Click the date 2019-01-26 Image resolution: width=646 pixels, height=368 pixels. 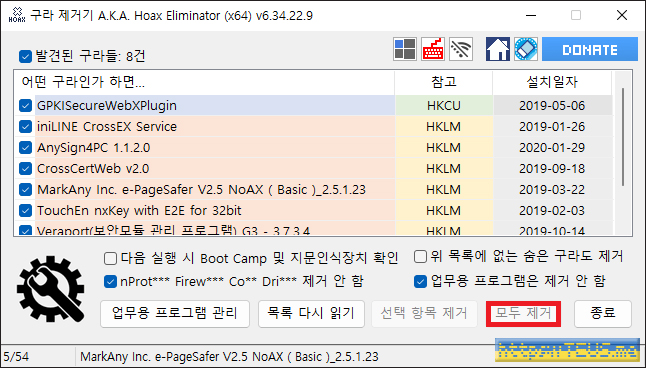[552, 127]
